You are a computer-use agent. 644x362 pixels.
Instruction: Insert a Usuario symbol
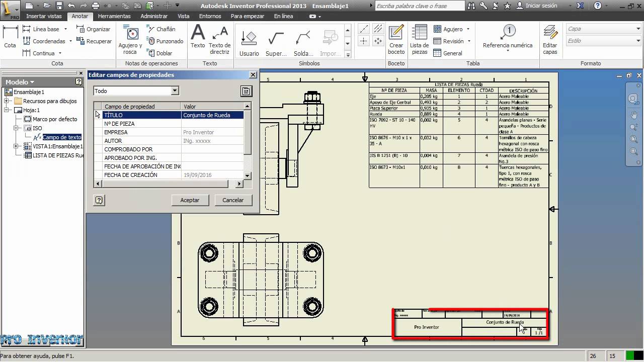[x=249, y=43]
